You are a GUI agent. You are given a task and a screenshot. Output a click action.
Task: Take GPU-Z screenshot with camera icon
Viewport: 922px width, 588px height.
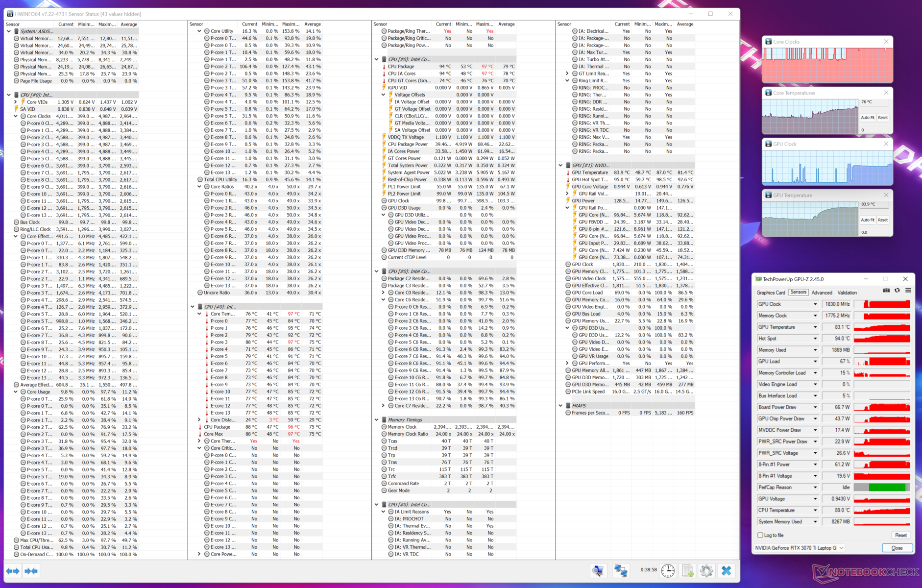[886, 291]
